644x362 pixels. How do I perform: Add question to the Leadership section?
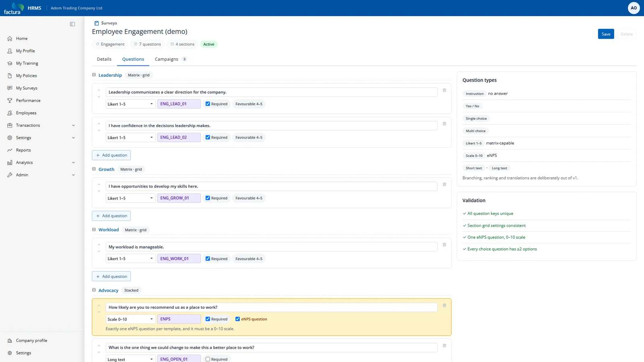click(111, 155)
